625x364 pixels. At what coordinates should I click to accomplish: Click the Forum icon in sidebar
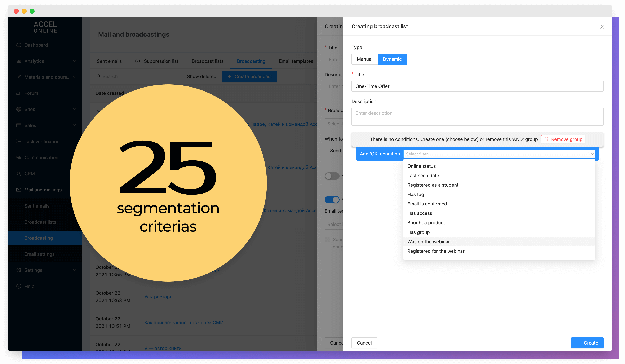pos(19,93)
